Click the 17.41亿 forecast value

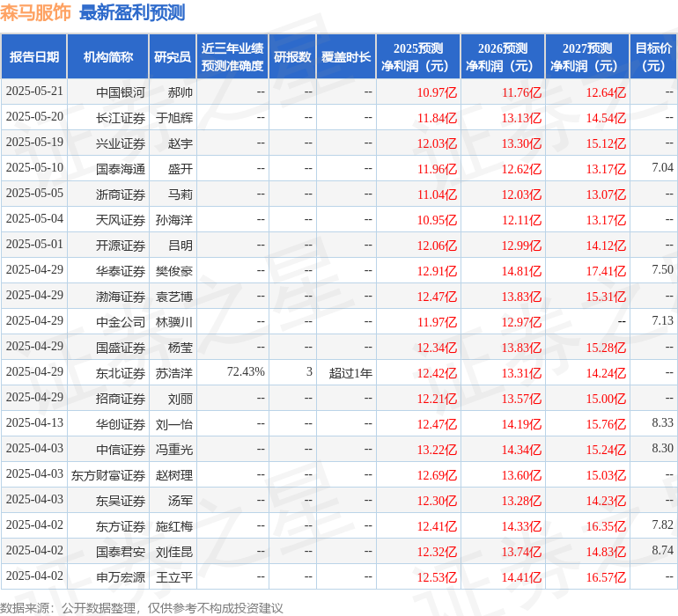point(606,271)
